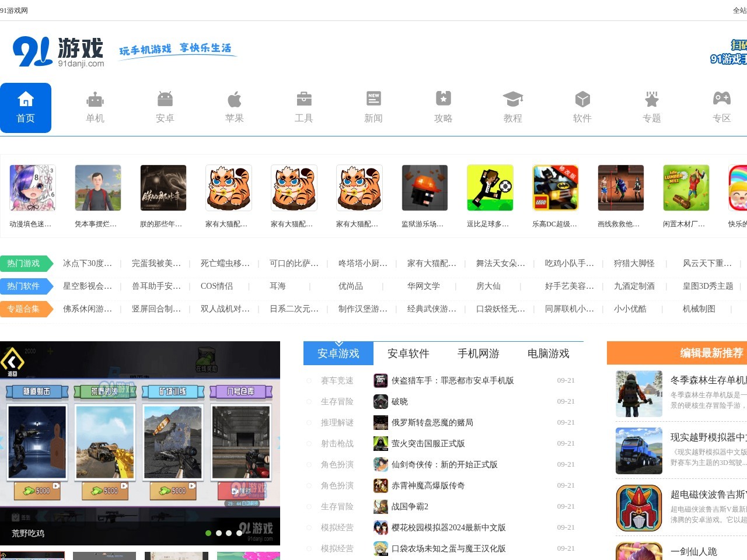Open the 热门游戏 category label

(x=26, y=264)
